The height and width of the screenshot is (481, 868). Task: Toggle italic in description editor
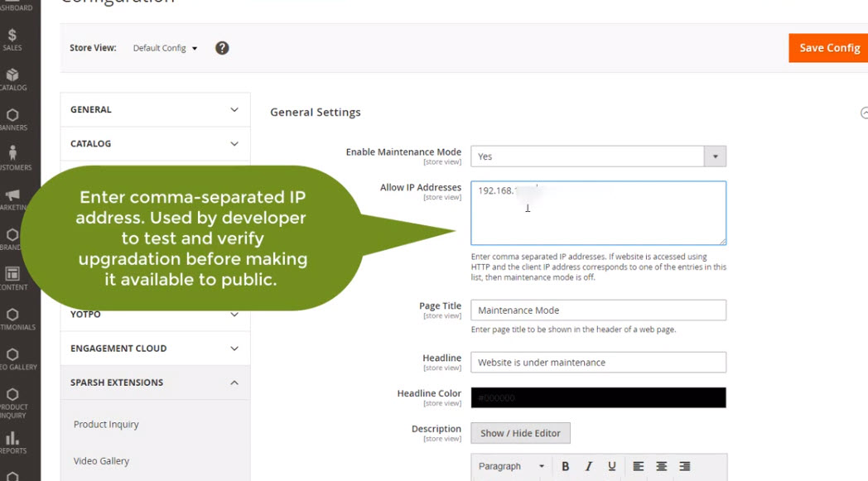click(x=589, y=466)
